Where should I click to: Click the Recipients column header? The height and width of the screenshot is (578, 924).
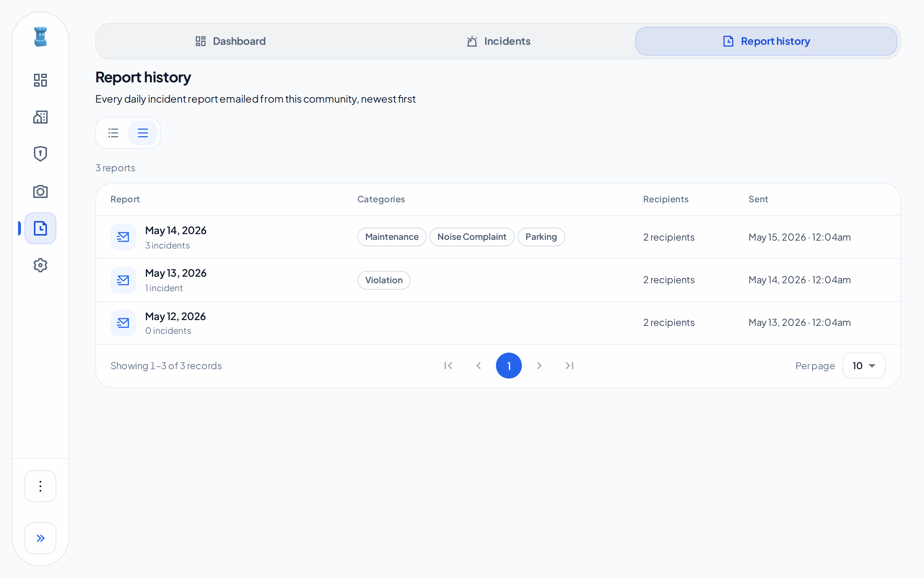(666, 199)
